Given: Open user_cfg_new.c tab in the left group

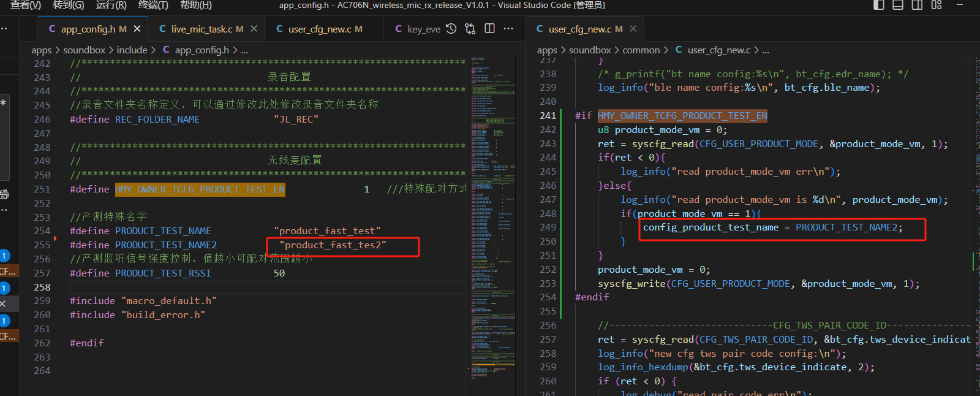Looking at the screenshot, I should tap(325, 29).
